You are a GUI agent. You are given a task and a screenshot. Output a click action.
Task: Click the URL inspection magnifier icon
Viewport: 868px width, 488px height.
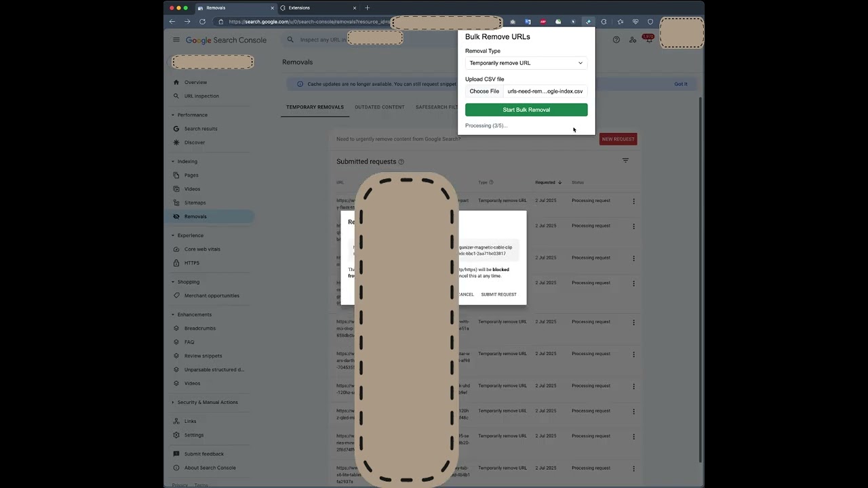(176, 96)
